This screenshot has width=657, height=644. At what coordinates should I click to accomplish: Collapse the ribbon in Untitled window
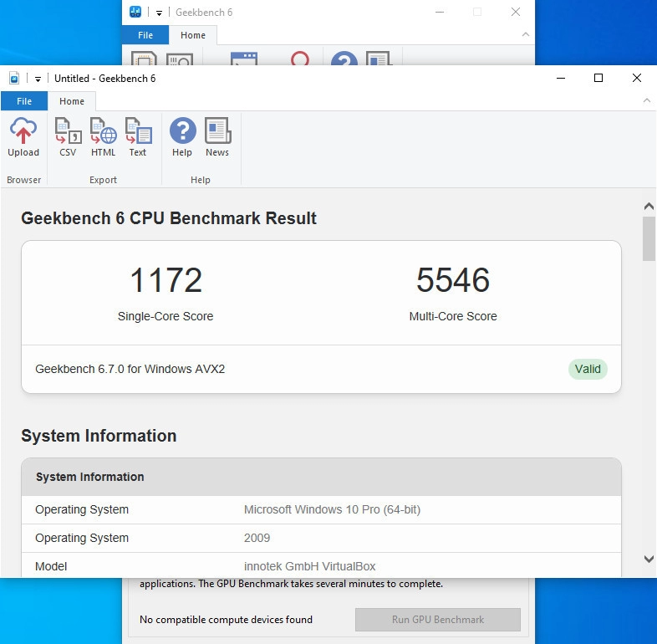tap(646, 100)
